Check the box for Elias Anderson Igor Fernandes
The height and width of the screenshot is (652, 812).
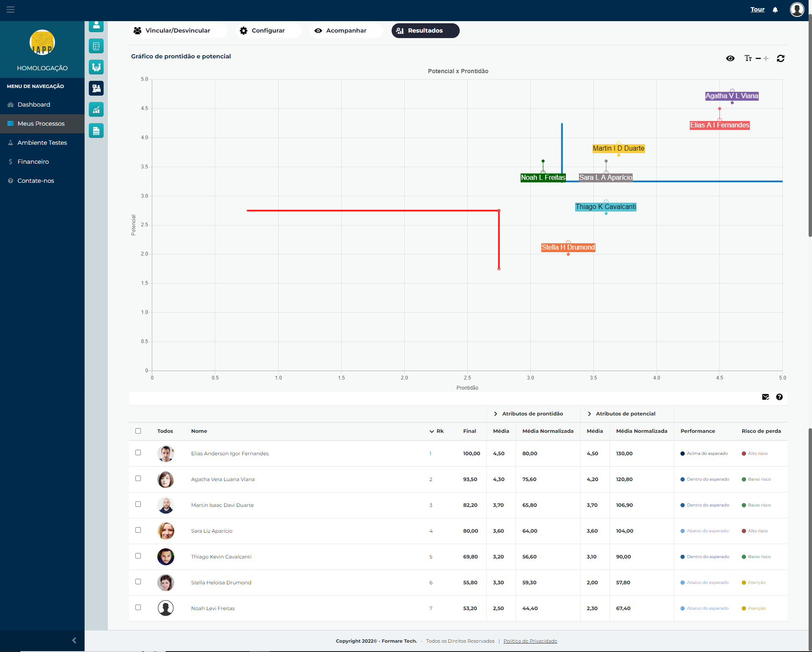[138, 452]
